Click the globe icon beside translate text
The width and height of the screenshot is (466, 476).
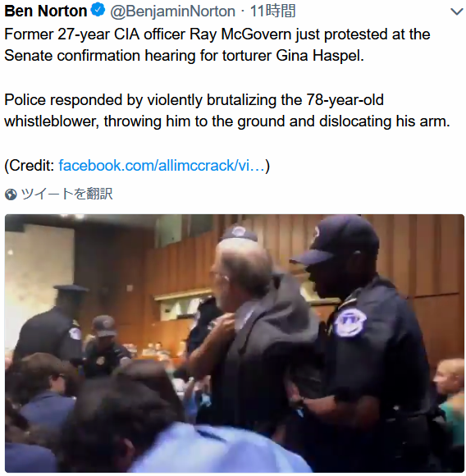click(x=11, y=195)
